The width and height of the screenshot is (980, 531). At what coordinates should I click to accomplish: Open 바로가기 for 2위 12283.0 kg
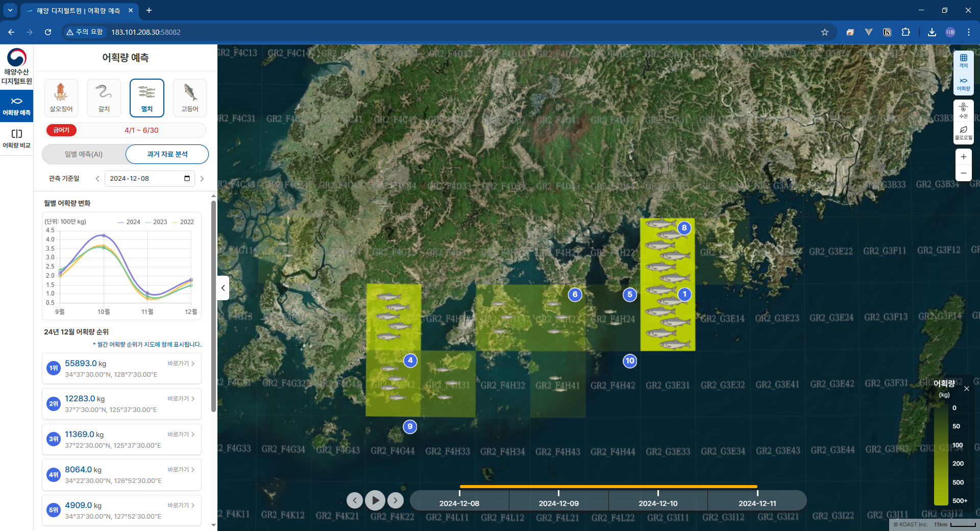click(x=181, y=399)
